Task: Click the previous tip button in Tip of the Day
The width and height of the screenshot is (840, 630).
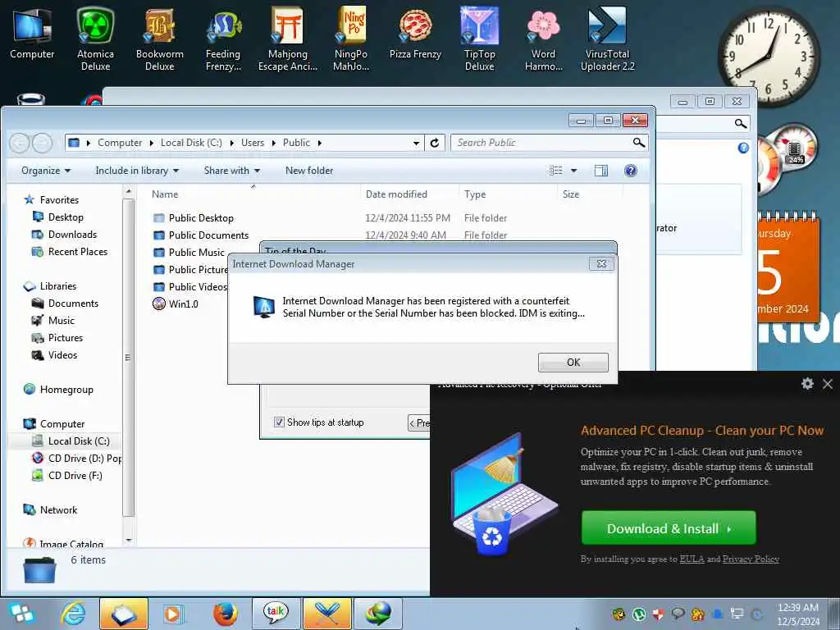Action: [x=419, y=422]
